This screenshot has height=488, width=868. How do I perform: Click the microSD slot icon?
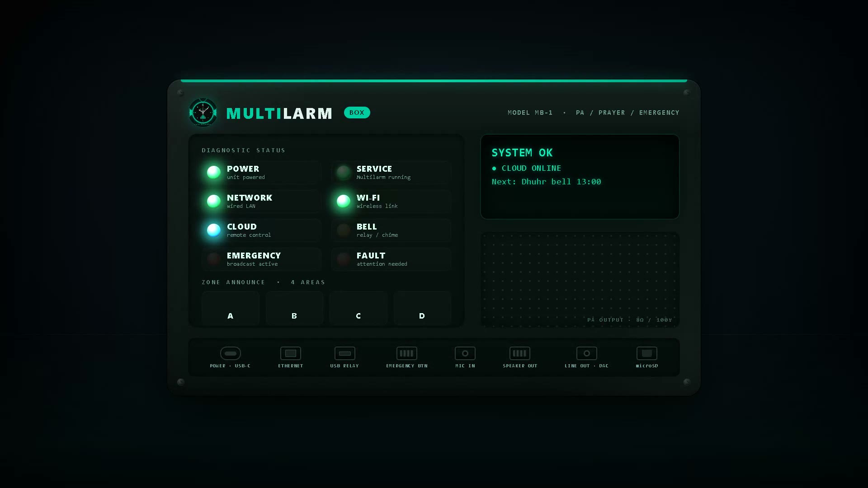tap(647, 353)
